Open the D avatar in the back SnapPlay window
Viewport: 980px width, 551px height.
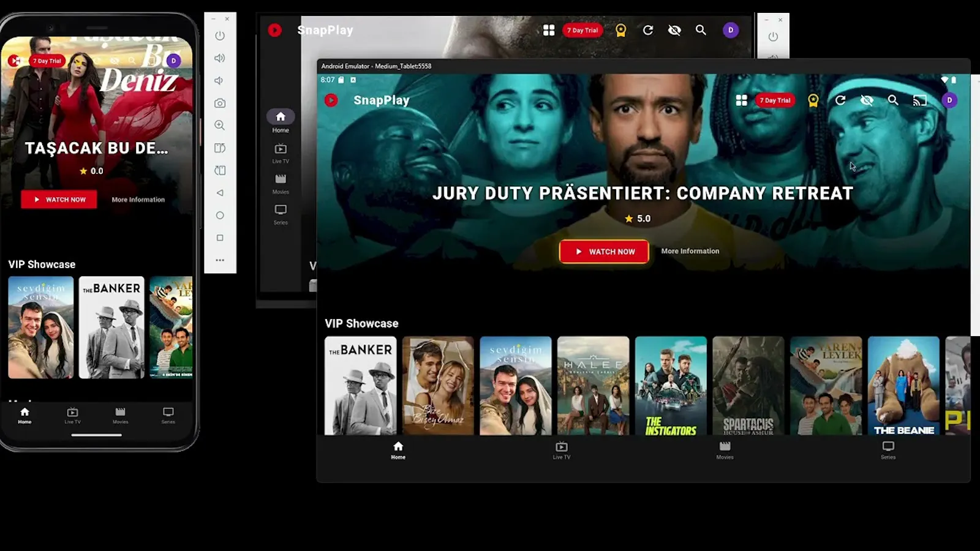tap(730, 30)
